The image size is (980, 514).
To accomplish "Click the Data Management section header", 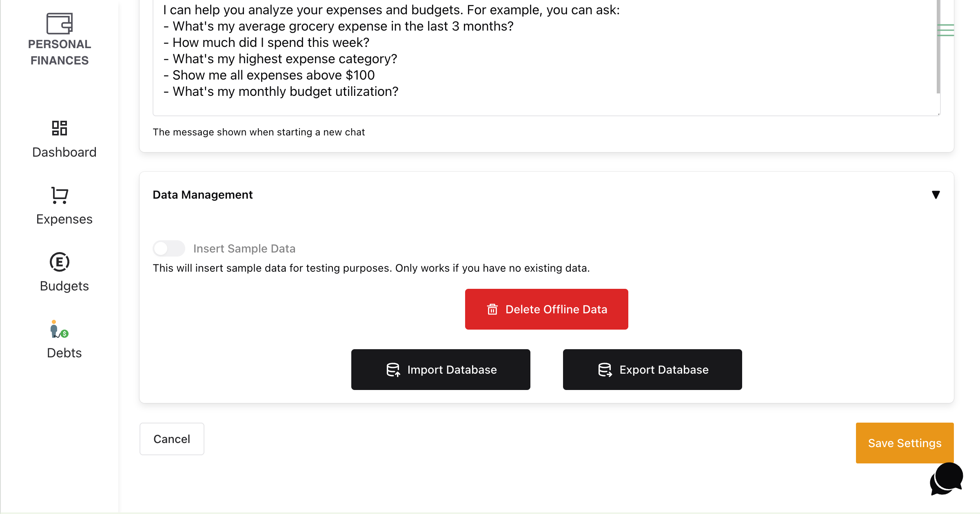I will click(203, 195).
